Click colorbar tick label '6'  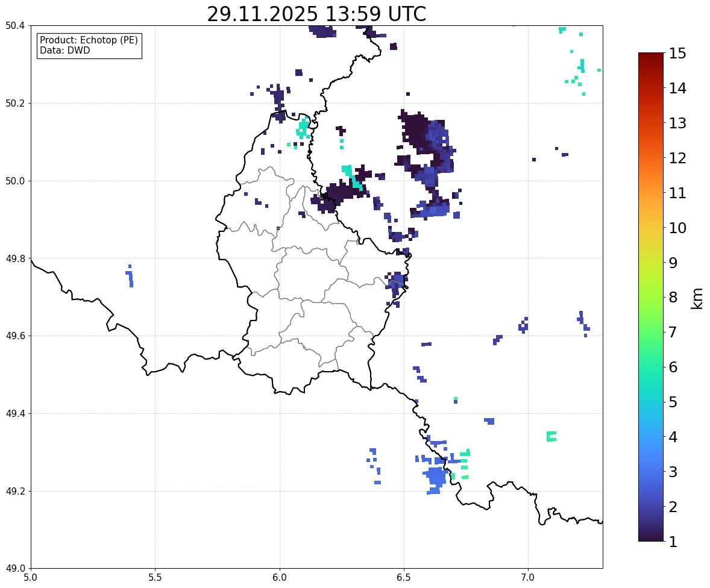pos(673,367)
